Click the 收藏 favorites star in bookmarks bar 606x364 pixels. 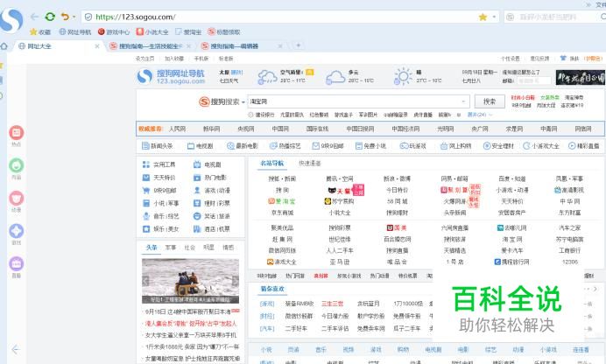(x=39, y=31)
